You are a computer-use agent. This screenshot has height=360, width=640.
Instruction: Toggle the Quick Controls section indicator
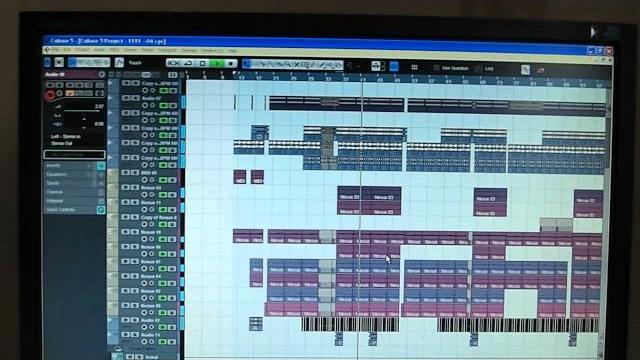pyautogui.click(x=100, y=210)
